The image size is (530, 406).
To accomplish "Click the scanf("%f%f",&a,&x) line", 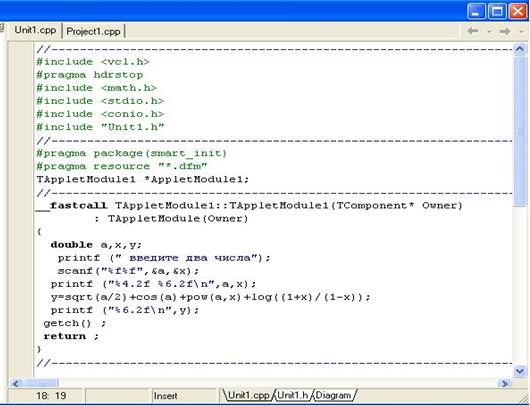I will [128, 271].
